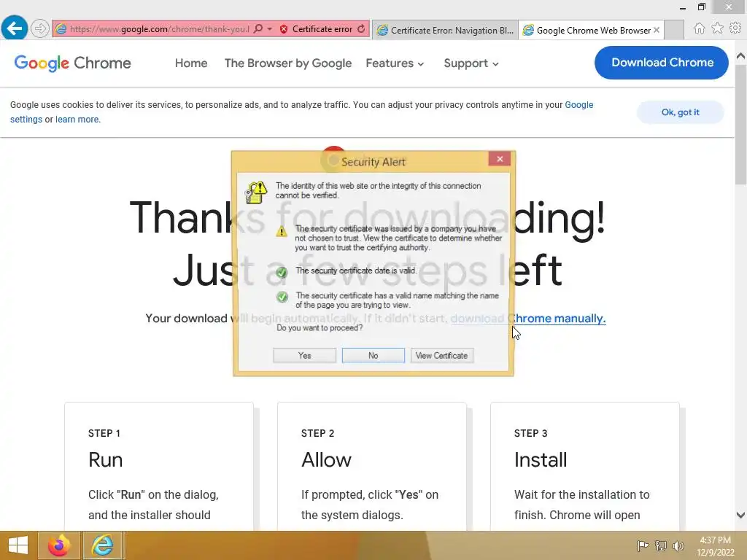Click the padlock warning icon in dialog
Viewport: 747px width, 560px height.
256,192
